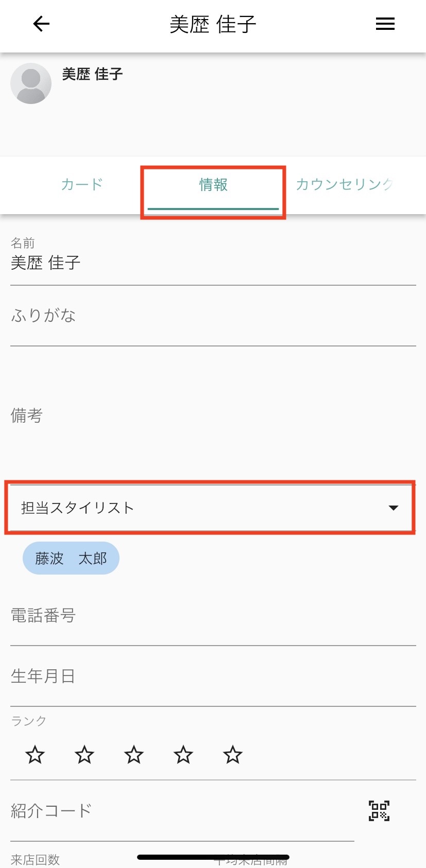Viewport: 426px width, 868px height.
Task: Set rank to five stars
Action: tap(233, 755)
